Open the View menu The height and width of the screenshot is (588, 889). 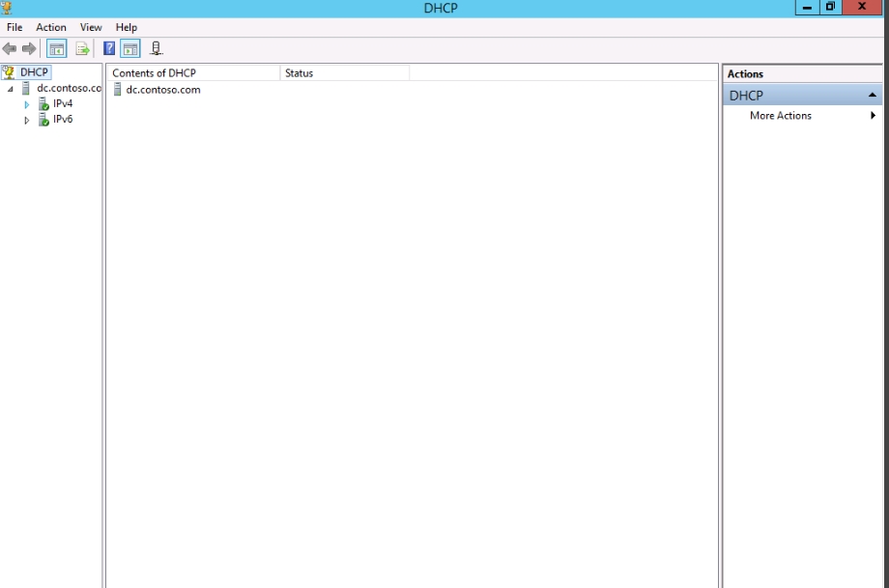(x=91, y=27)
